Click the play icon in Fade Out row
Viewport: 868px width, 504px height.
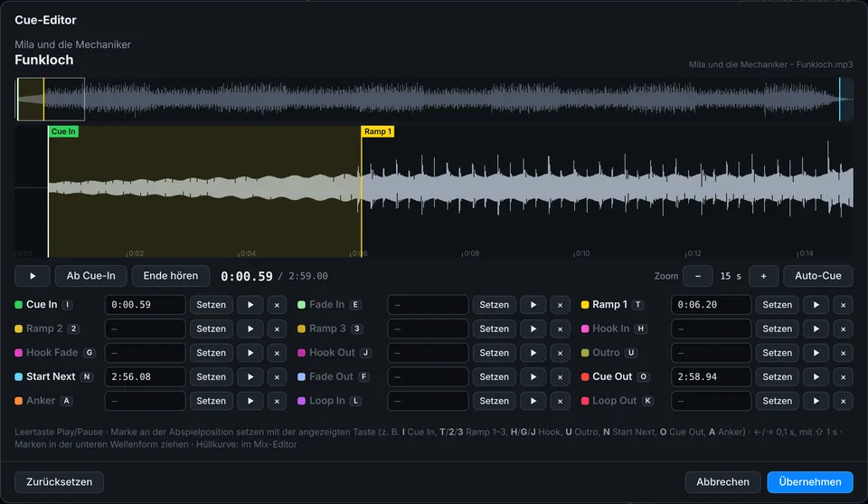(533, 376)
